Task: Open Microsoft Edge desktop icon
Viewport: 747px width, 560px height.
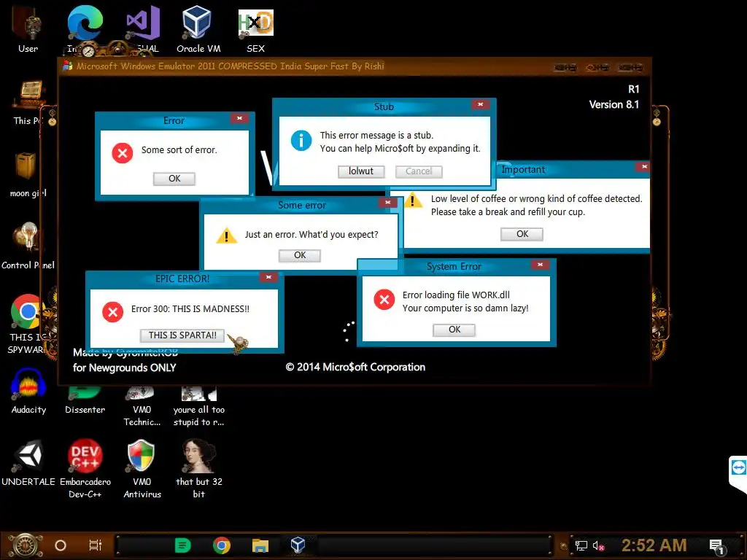Action: tap(85, 29)
